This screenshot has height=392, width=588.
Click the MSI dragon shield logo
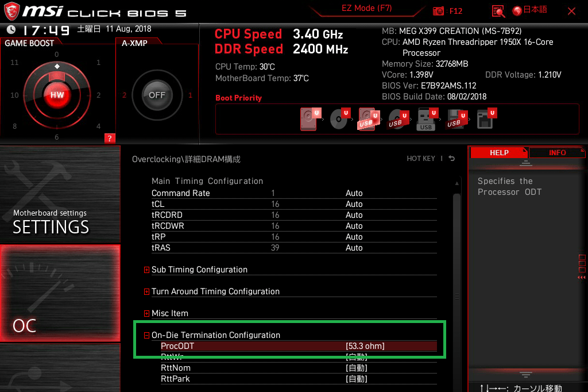11,11
